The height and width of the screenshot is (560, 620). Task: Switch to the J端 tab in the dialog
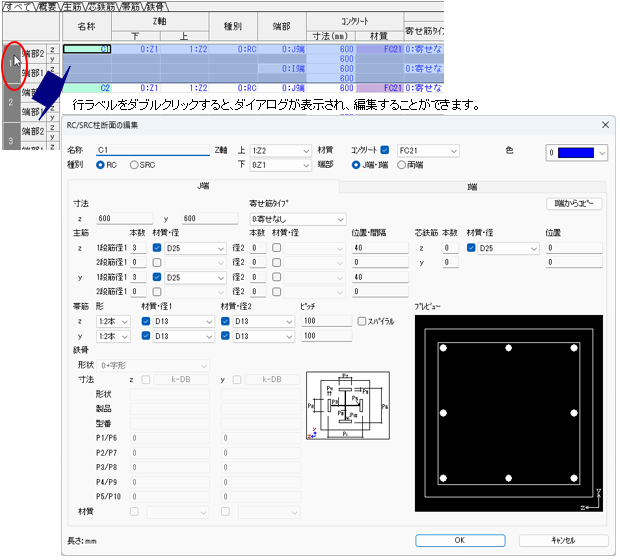(x=203, y=186)
